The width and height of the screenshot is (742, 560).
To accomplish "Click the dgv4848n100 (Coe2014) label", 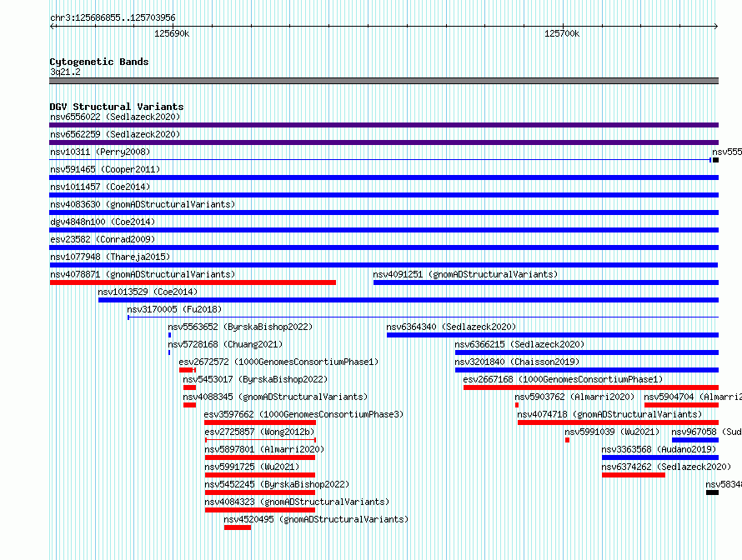I will (103, 222).
